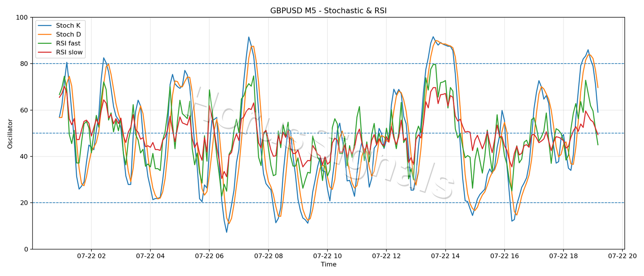Click the y-axis tick label 100
The width and height of the screenshot is (644, 276).
tap(22, 17)
